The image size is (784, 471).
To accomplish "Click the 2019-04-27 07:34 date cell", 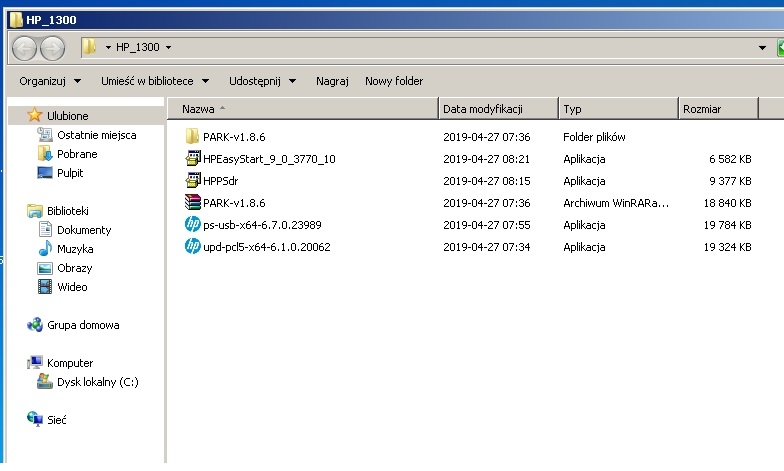I will (486, 247).
